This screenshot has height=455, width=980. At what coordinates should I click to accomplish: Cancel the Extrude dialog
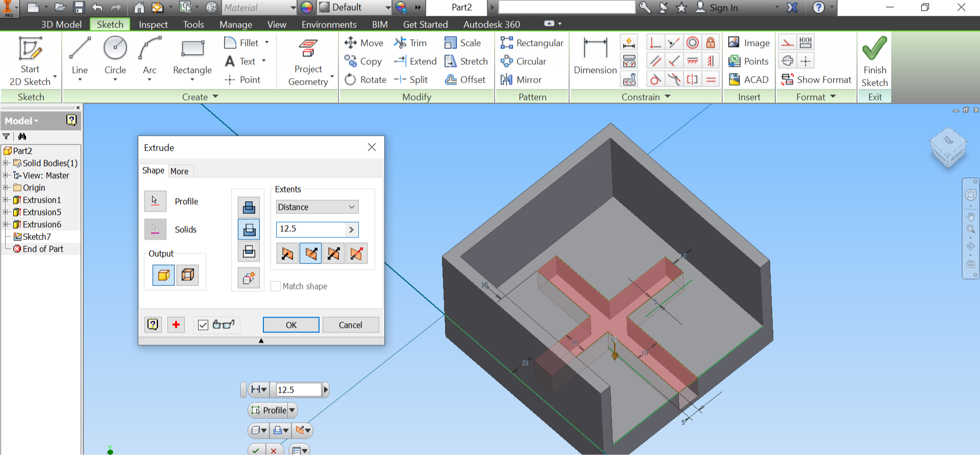(351, 325)
